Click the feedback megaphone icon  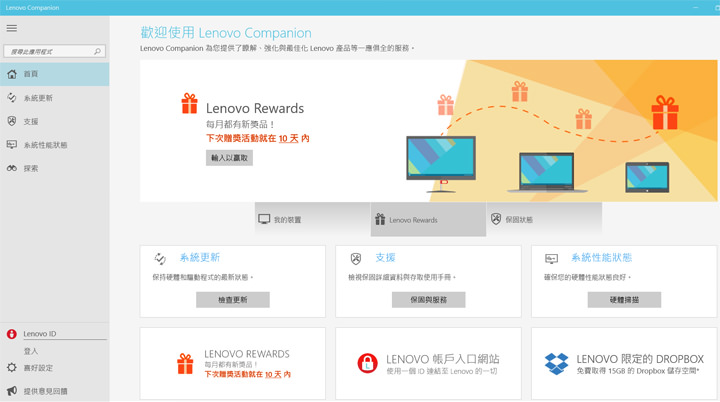point(11,391)
